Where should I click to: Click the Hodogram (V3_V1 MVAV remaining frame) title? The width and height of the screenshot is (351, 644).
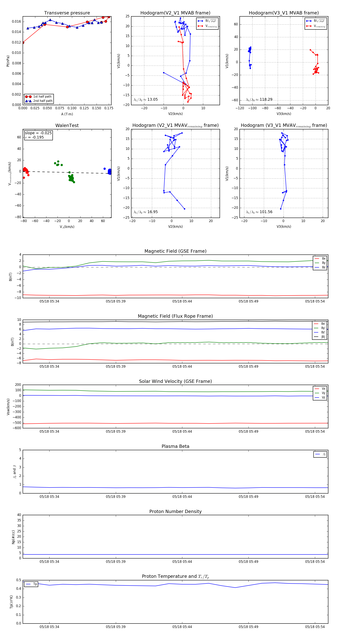(x=284, y=125)
